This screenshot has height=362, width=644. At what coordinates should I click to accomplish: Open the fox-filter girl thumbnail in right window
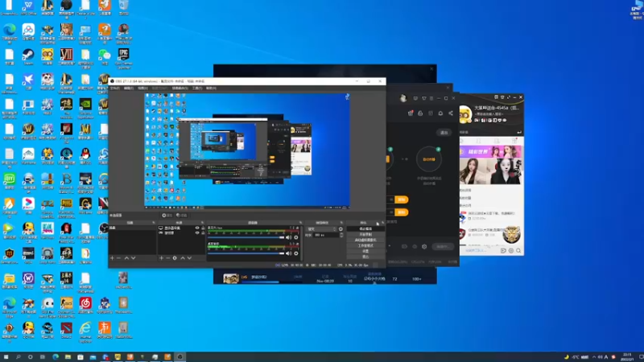(x=506, y=171)
